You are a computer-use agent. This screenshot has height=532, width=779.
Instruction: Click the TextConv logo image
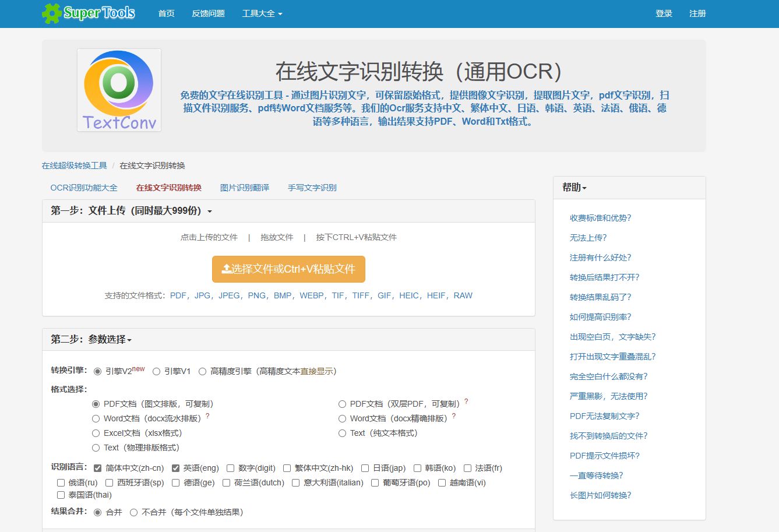[x=119, y=90]
